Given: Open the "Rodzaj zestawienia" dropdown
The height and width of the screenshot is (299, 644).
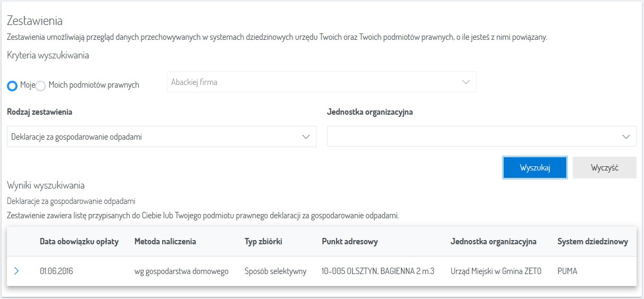Looking at the screenshot, I should pos(162,137).
